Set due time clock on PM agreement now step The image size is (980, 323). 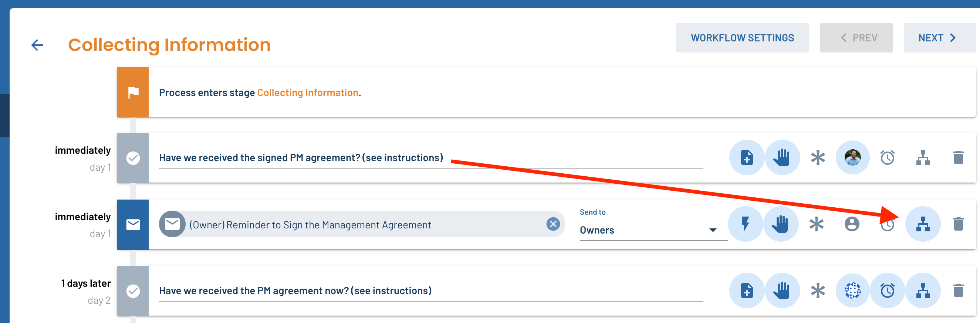887,290
